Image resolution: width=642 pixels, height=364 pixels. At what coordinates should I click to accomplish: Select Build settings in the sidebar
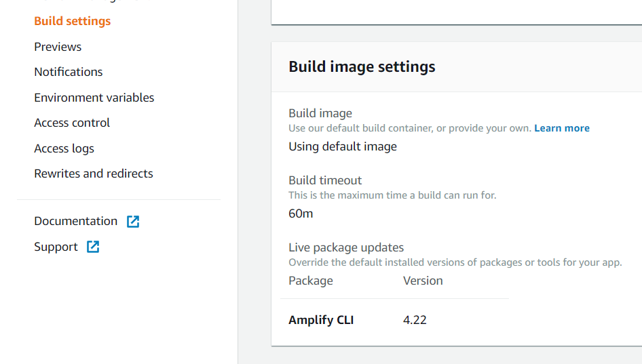point(72,21)
